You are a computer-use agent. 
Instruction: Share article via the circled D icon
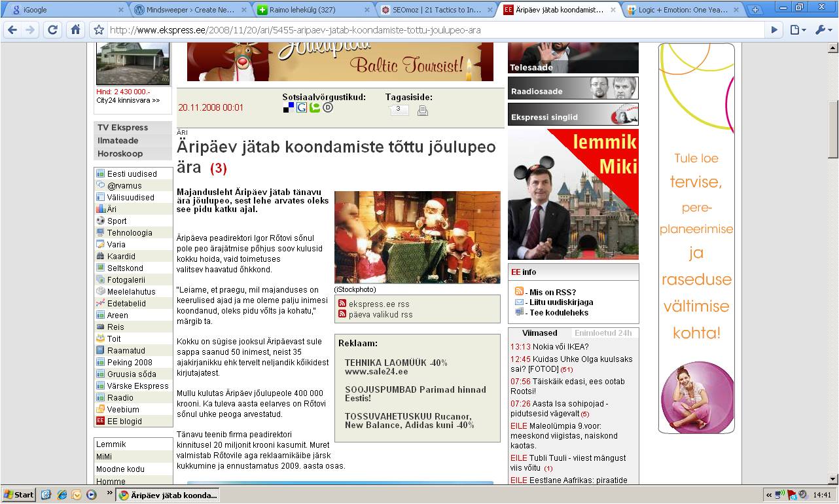pos(328,107)
